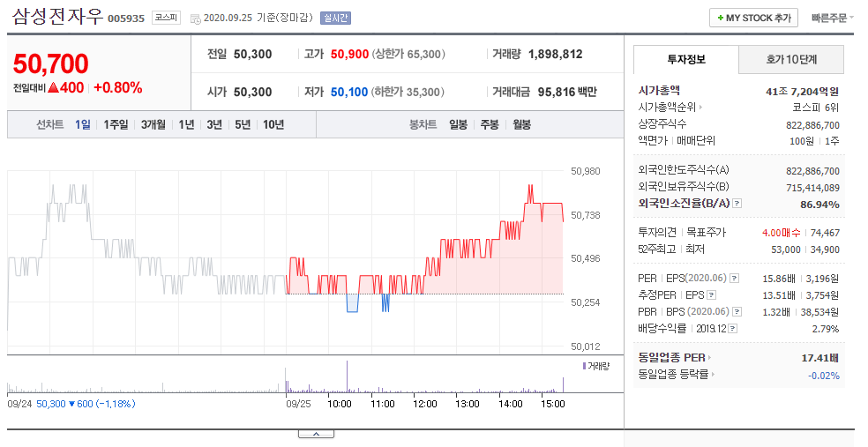Click the 저가 value 50,100
This screenshot has height=447, width=868.
coord(349,92)
